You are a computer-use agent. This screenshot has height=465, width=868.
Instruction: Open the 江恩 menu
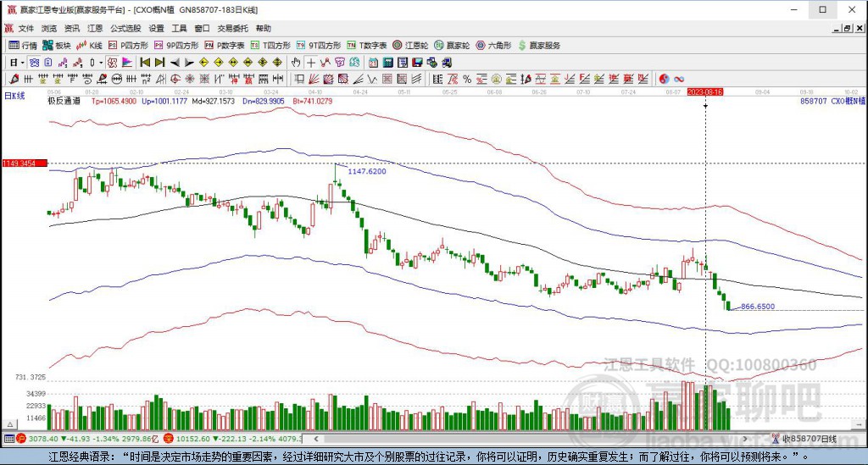(95, 28)
